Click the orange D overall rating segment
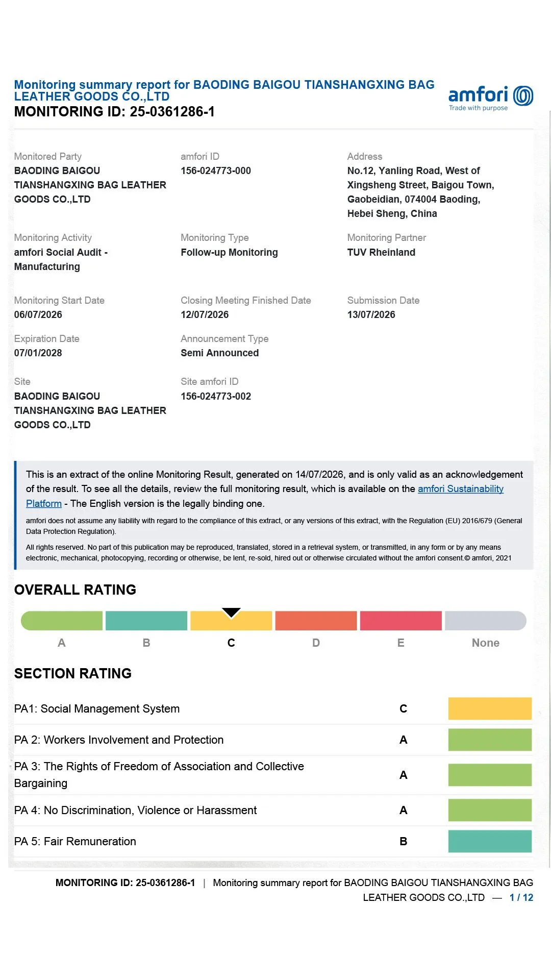 316,621
